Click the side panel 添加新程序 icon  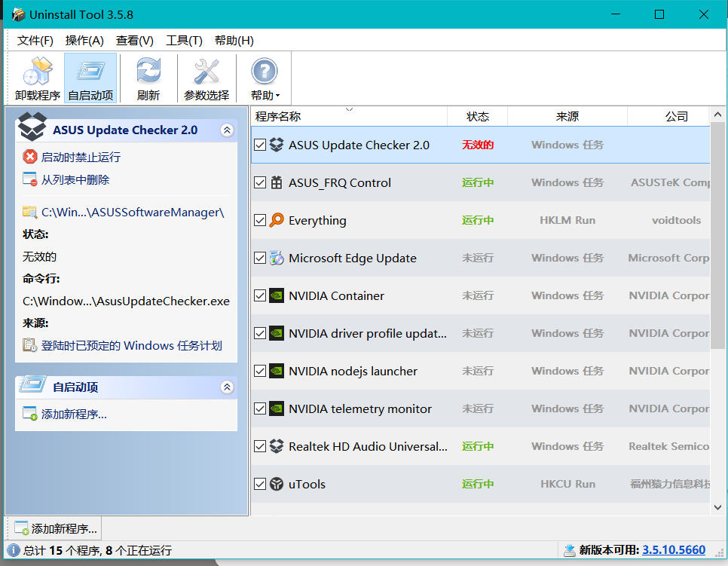click(x=29, y=414)
